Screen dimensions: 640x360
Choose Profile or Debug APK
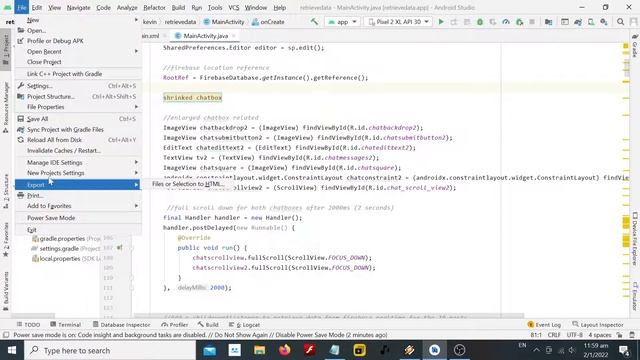[78, 41]
